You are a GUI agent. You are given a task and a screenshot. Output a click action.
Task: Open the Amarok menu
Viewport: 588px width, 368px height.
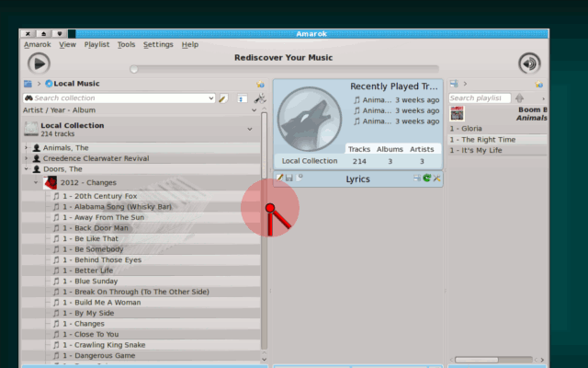coord(37,44)
